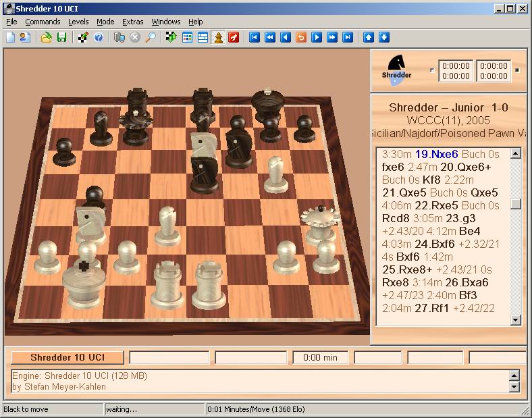
Task: Click the blue up arrow toolbar icon
Action: click(369, 37)
